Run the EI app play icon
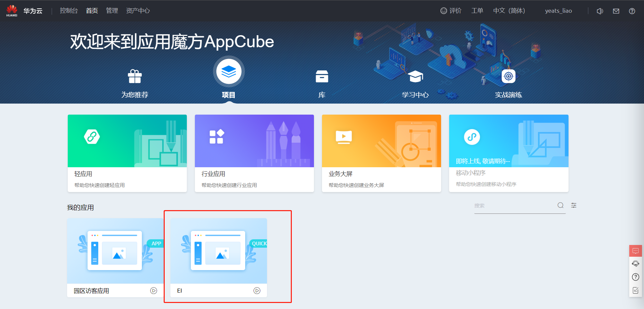Image resolution: width=644 pixels, height=309 pixels. (x=257, y=291)
